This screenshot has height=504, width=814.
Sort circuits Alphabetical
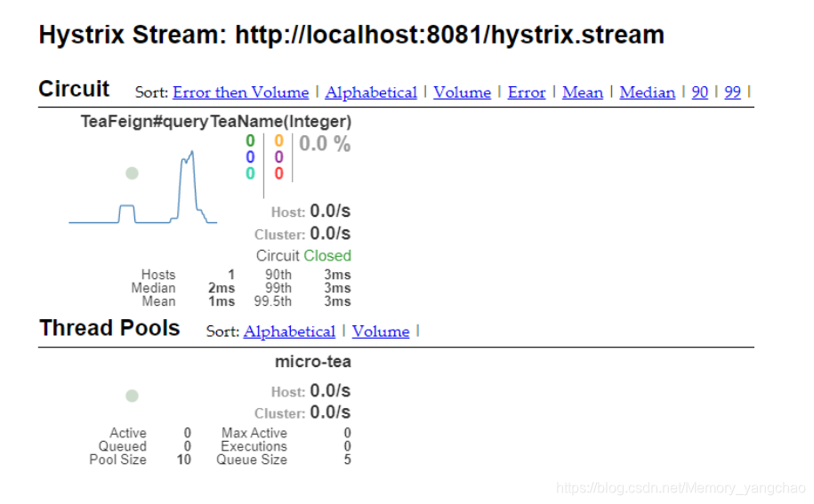pyautogui.click(x=371, y=92)
